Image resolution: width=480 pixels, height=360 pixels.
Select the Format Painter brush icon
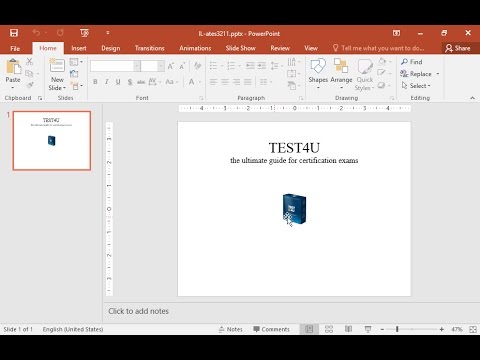point(30,85)
